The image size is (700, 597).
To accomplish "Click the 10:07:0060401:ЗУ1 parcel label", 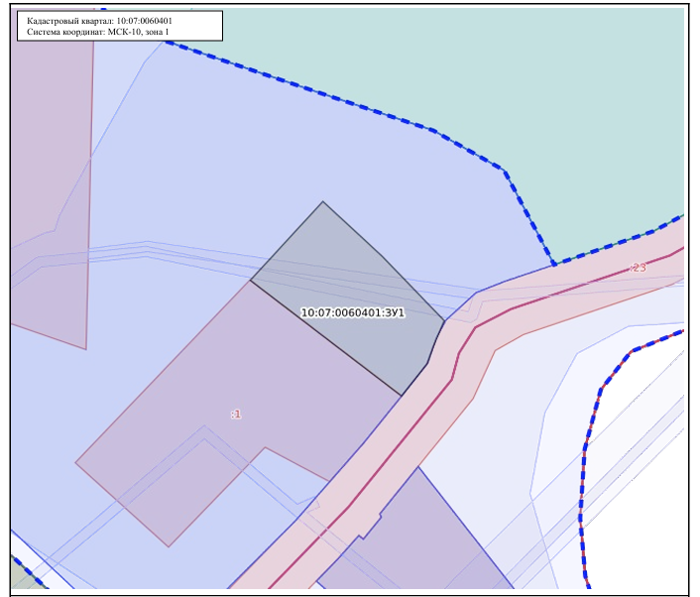I will pos(353,312).
